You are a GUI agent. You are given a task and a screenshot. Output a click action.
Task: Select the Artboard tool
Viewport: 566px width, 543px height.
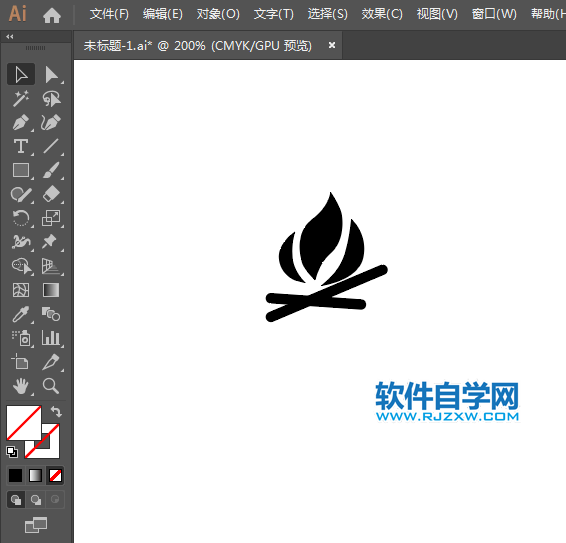(21, 362)
